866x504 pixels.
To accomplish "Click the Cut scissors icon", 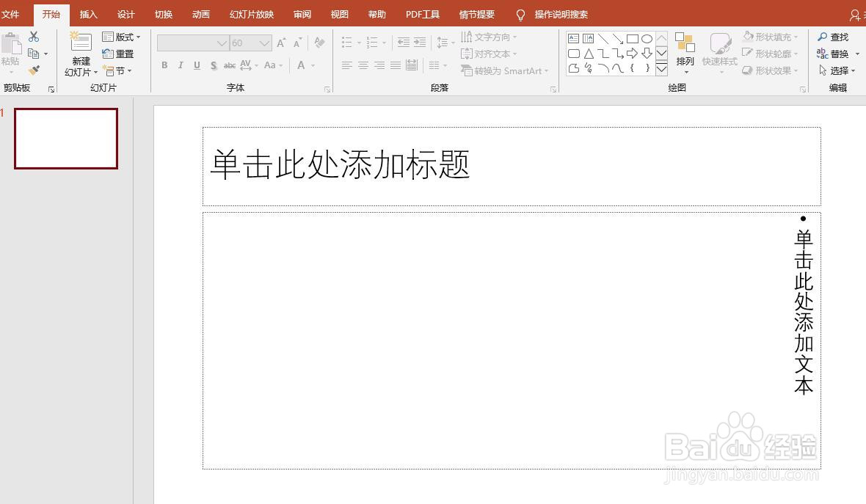I will pyautogui.click(x=34, y=37).
